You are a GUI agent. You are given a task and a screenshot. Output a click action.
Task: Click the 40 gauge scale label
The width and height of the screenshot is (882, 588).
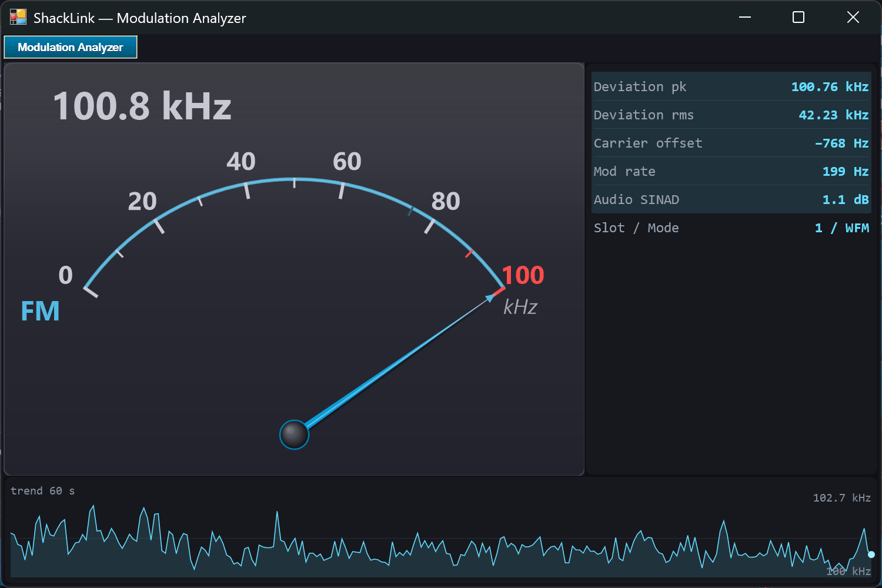241,162
